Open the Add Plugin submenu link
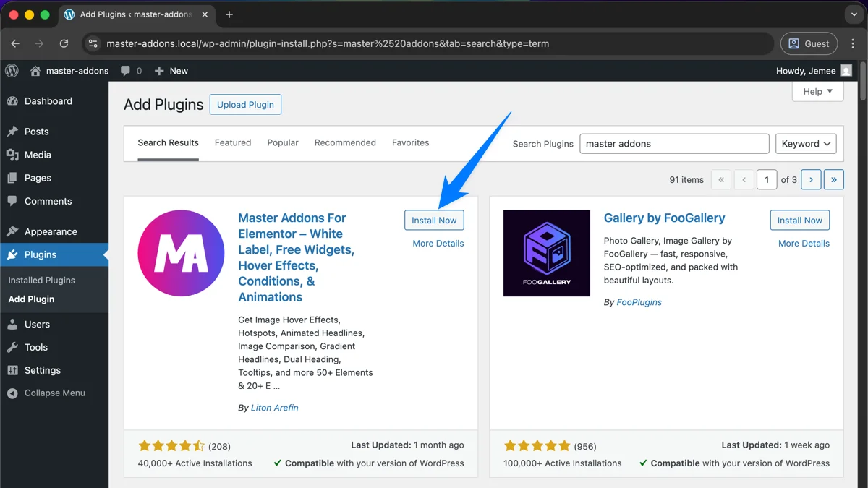868x488 pixels. click(x=31, y=299)
